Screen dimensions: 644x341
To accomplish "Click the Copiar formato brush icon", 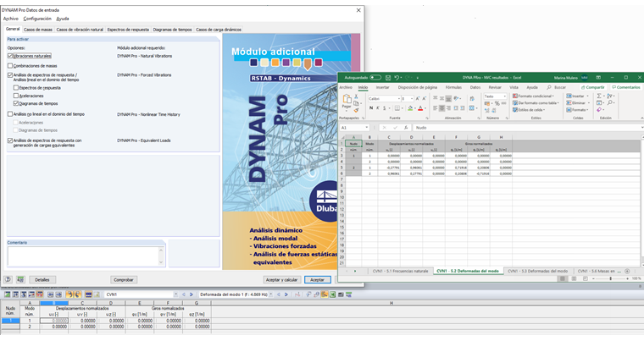I will click(356, 110).
